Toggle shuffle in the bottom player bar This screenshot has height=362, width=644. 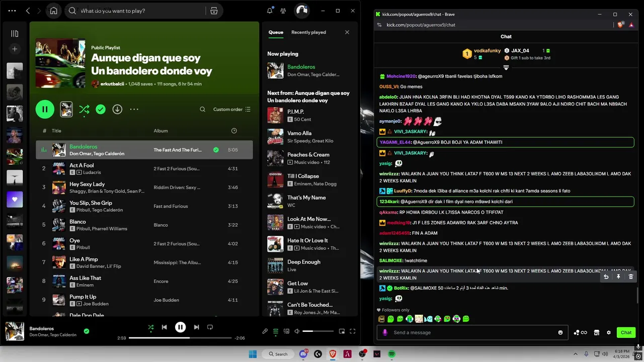tap(150, 327)
